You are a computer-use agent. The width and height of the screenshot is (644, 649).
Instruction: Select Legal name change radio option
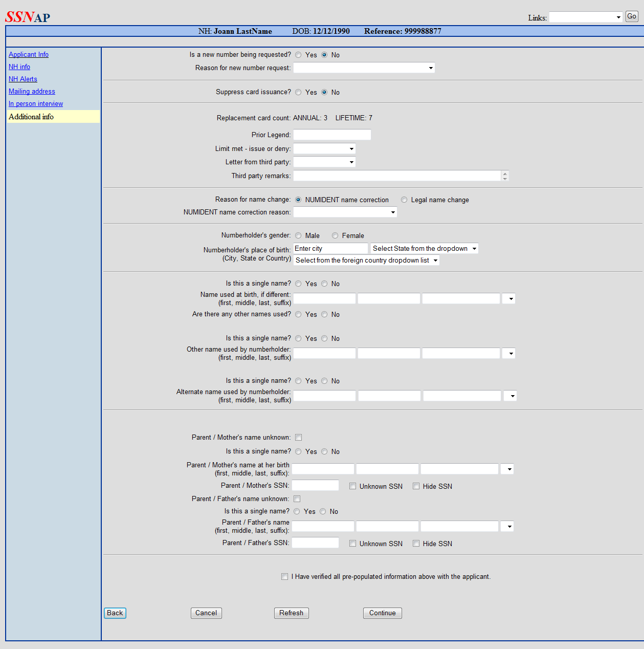(404, 200)
